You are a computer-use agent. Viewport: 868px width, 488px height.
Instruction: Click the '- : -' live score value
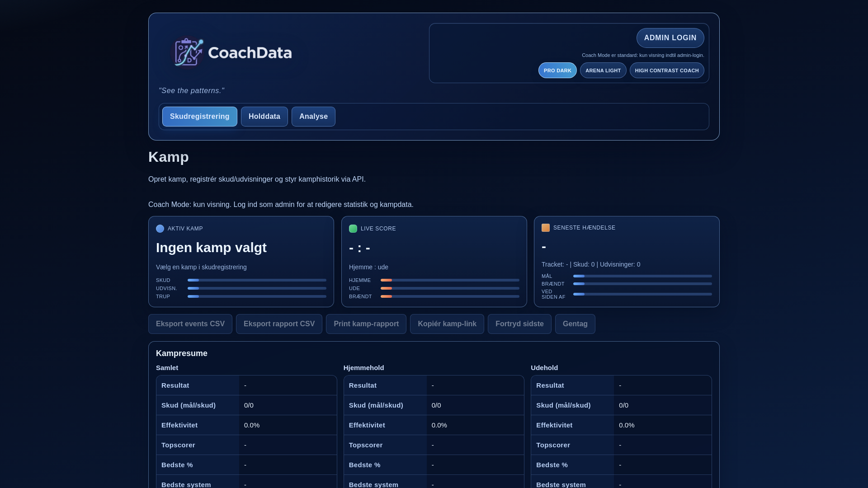pyautogui.click(x=359, y=248)
